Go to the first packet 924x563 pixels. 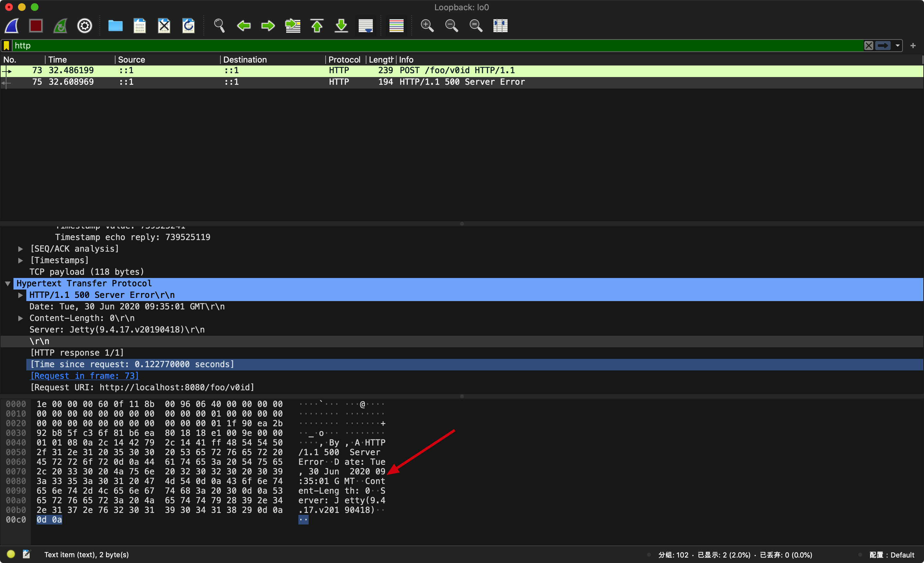click(317, 26)
